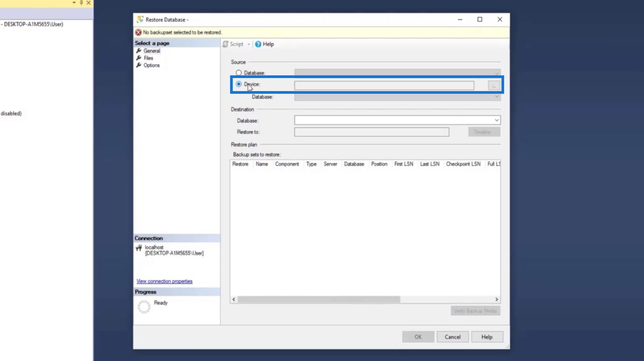Click the localhost connection icon

(139, 248)
